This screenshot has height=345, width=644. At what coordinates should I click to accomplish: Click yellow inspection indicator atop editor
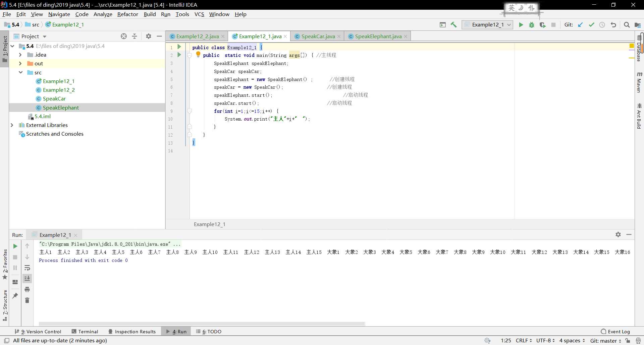point(632,46)
